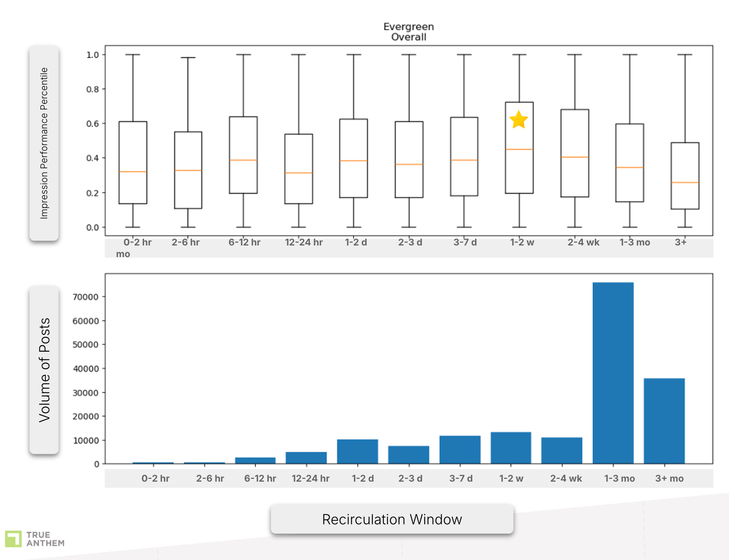
Task: Select the 3+ mo blue volume bar
Action: click(664, 420)
